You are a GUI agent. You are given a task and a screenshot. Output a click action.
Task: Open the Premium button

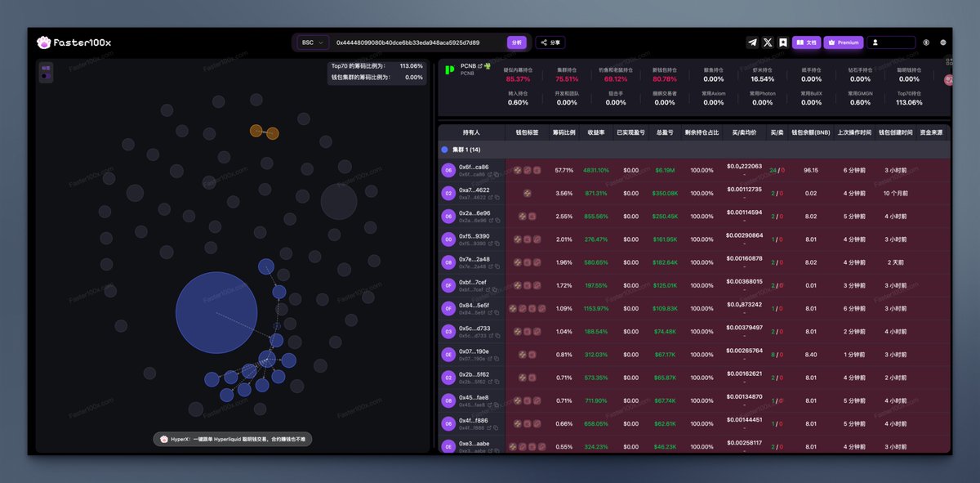coord(844,42)
